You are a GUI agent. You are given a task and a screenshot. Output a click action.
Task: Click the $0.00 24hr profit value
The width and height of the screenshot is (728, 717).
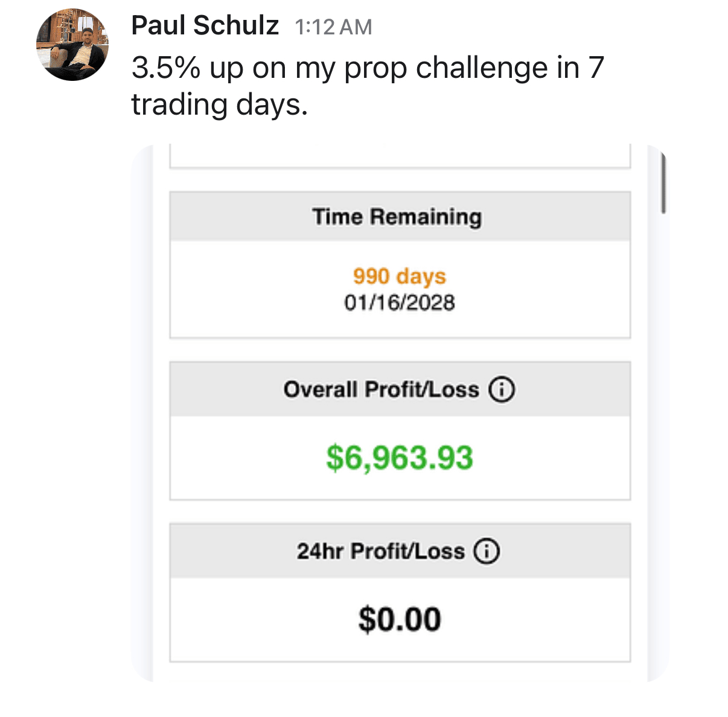tap(400, 620)
